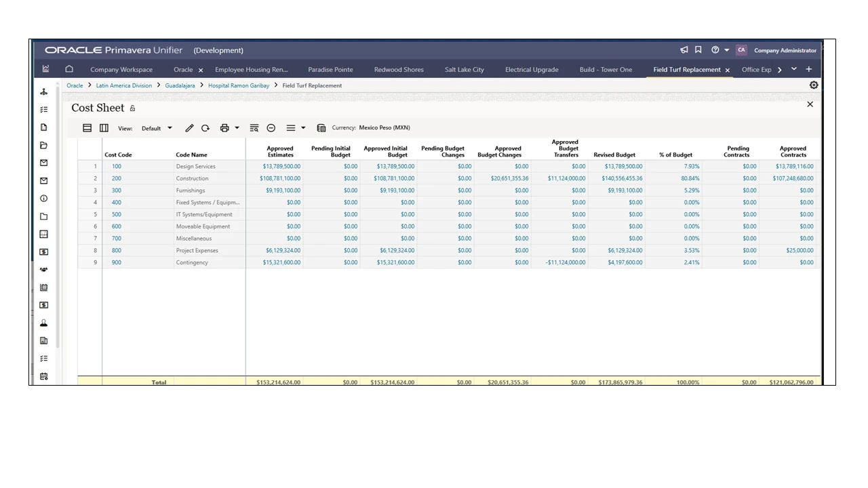Open sidebar closed folder icon
Image resolution: width=868 pixels, height=488 pixels.
[44, 217]
